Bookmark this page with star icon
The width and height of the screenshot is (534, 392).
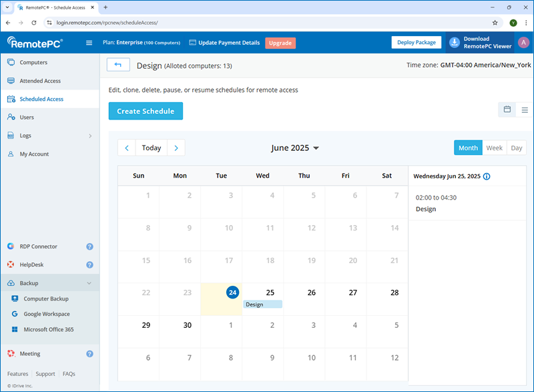(x=495, y=22)
